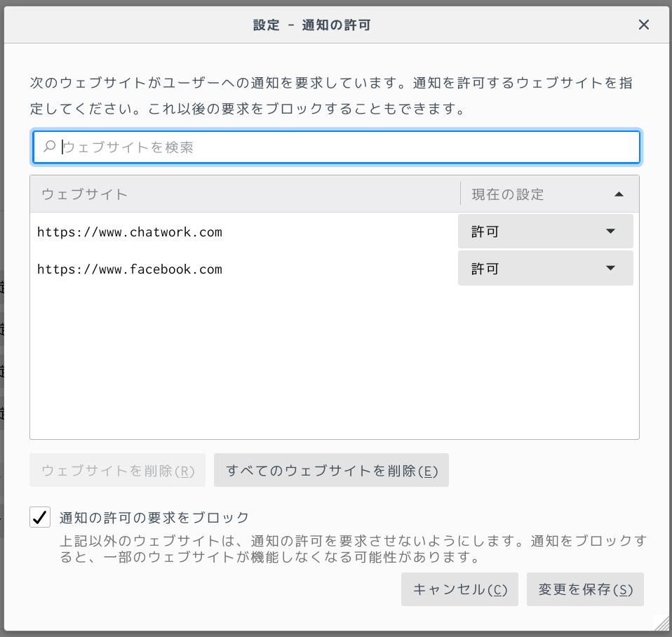Click the ウェブサイトを検索 search field
Viewport: 672px width, 637px height.
pos(337,147)
